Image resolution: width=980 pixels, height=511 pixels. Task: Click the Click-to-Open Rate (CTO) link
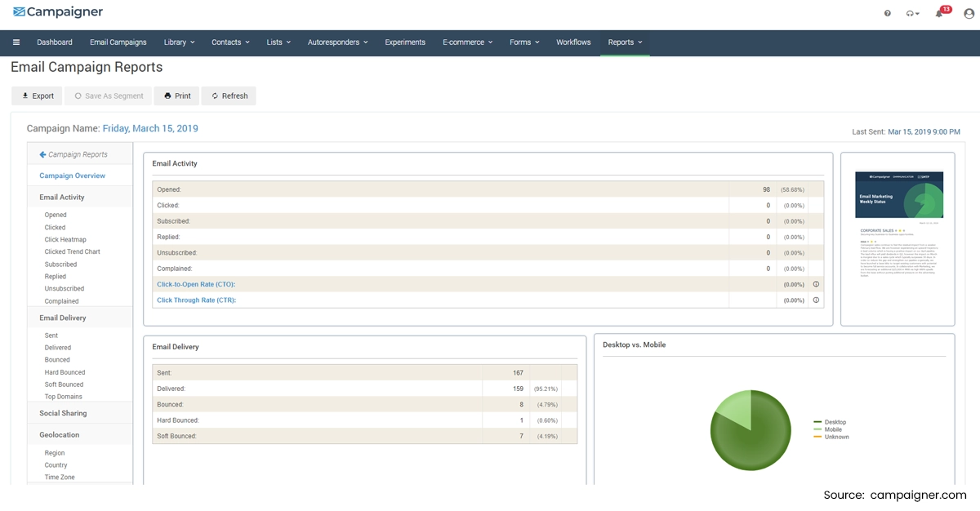click(x=196, y=284)
